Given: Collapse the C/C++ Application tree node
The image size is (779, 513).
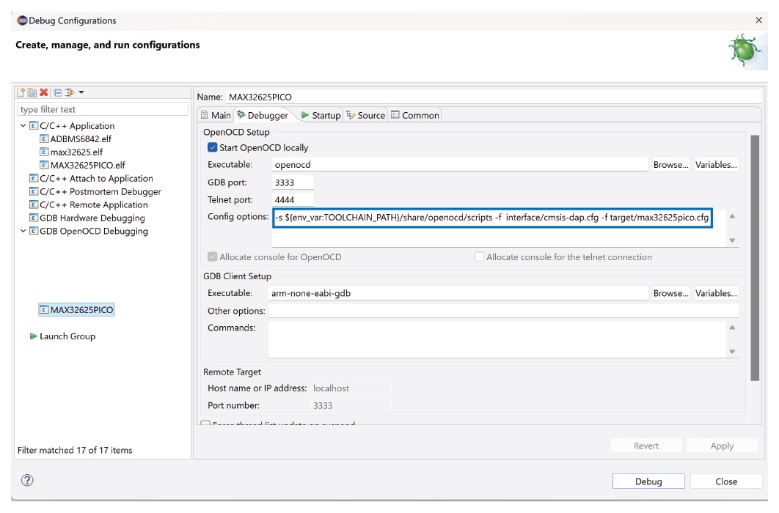Looking at the screenshot, I should point(24,126).
